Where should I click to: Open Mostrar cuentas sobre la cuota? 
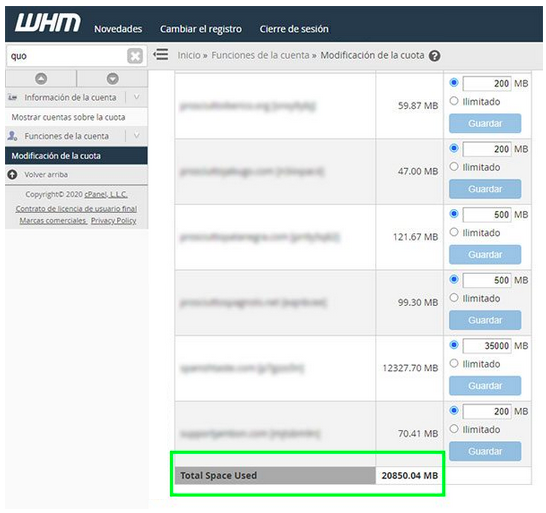pos(69,117)
